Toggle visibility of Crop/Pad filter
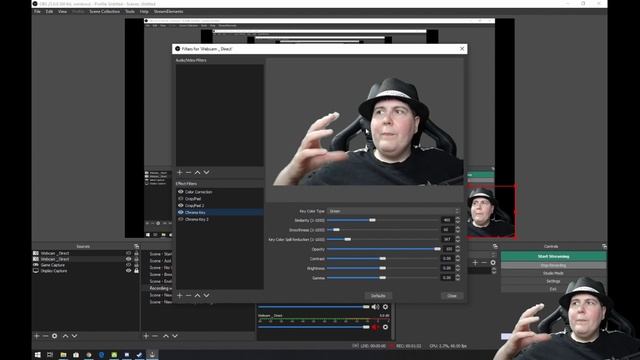Viewport: 640px width, 360px height. [180, 198]
